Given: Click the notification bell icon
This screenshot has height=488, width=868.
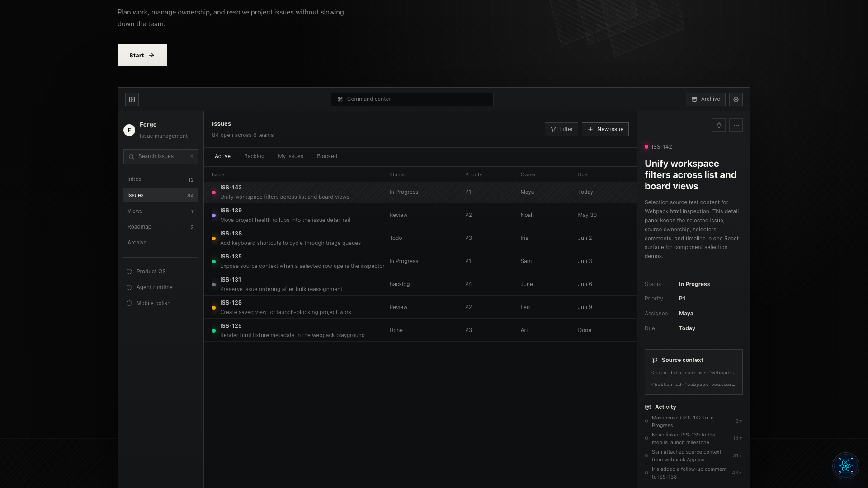Looking at the screenshot, I should [x=719, y=126].
